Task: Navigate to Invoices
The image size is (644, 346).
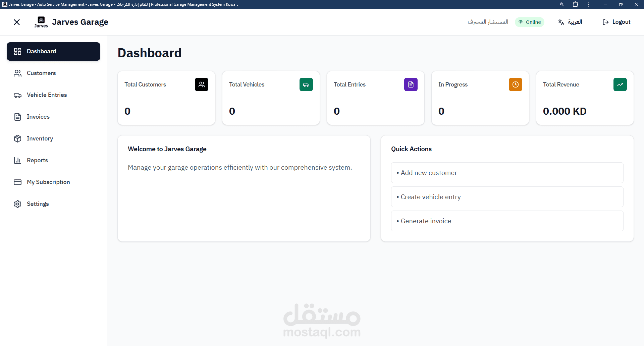Action: (x=53, y=117)
